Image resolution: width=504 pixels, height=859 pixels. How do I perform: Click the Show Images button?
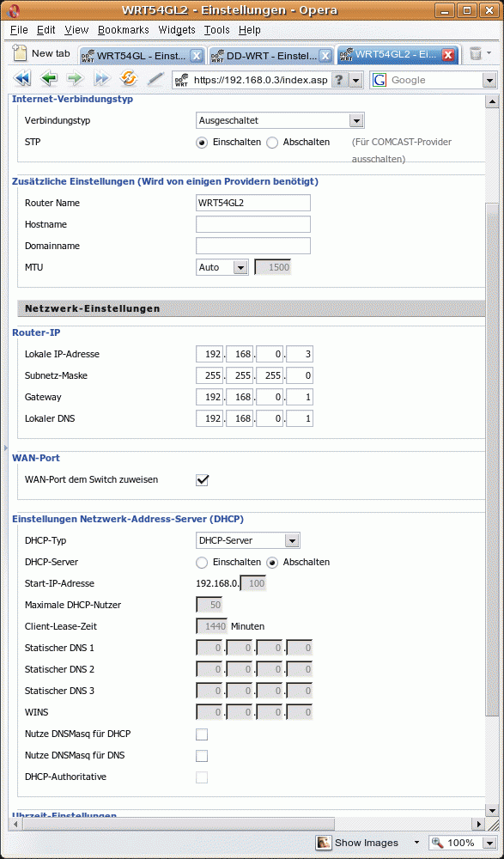(x=356, y=843)
